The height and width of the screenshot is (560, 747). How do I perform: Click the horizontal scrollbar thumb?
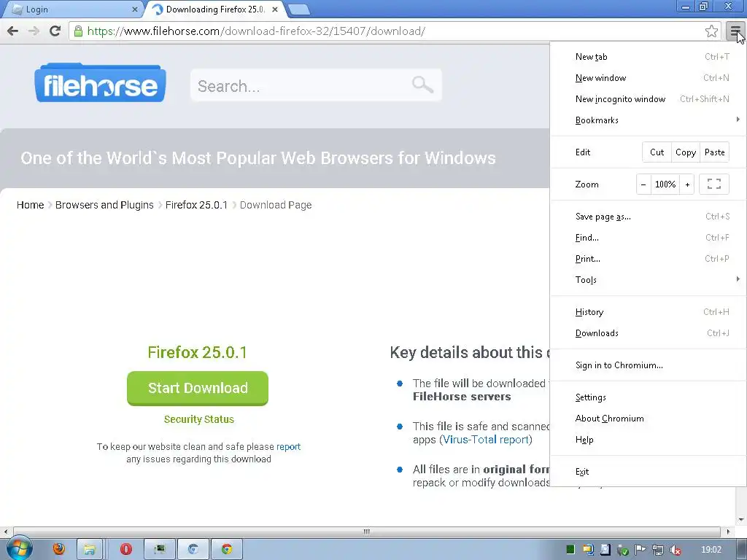point(366,532)
